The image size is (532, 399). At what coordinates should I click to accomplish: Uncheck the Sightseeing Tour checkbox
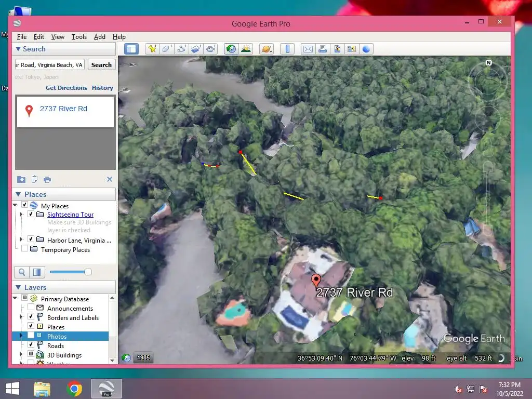coord(31,214)
